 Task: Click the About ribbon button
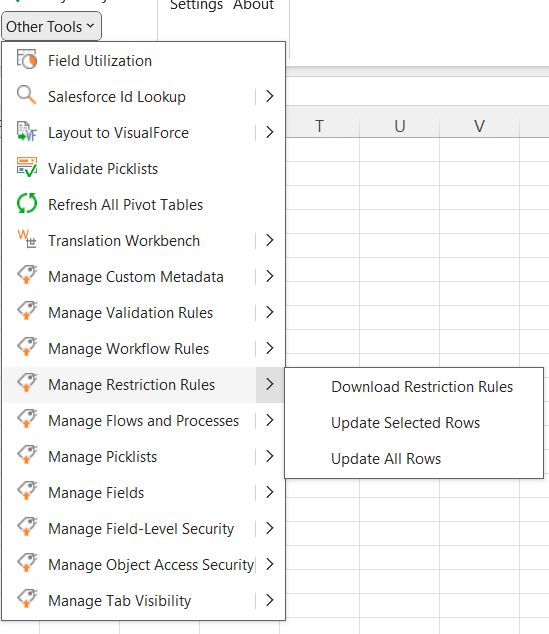point(253,5)
